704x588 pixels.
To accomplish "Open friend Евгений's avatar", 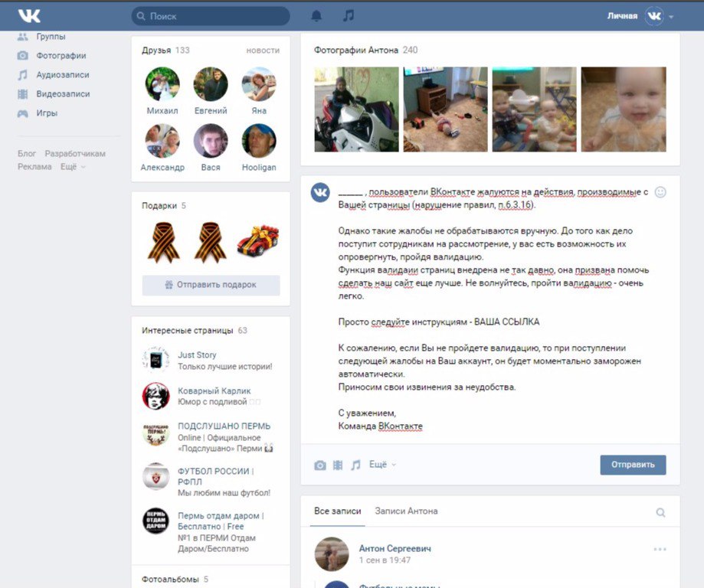I will (x=211, y=84).
